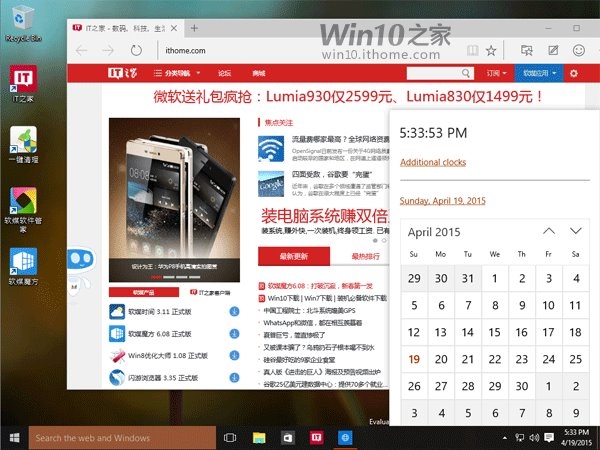Click the Windows Start button
The width and height of the screenshot is (600, 450).
(14, 437)
